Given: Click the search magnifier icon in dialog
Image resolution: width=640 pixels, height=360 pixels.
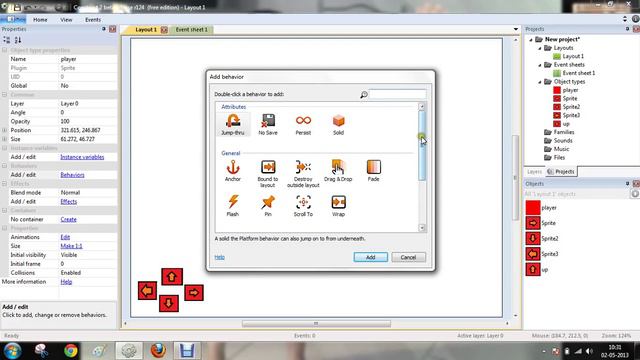Looking at the screenshot, I should pos(364,95).
